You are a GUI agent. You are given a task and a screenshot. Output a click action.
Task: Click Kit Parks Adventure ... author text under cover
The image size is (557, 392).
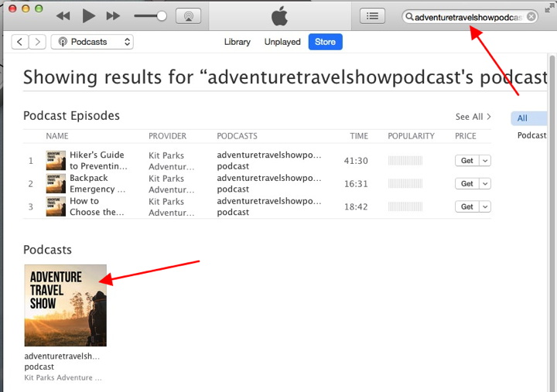(x=63, y=378)
